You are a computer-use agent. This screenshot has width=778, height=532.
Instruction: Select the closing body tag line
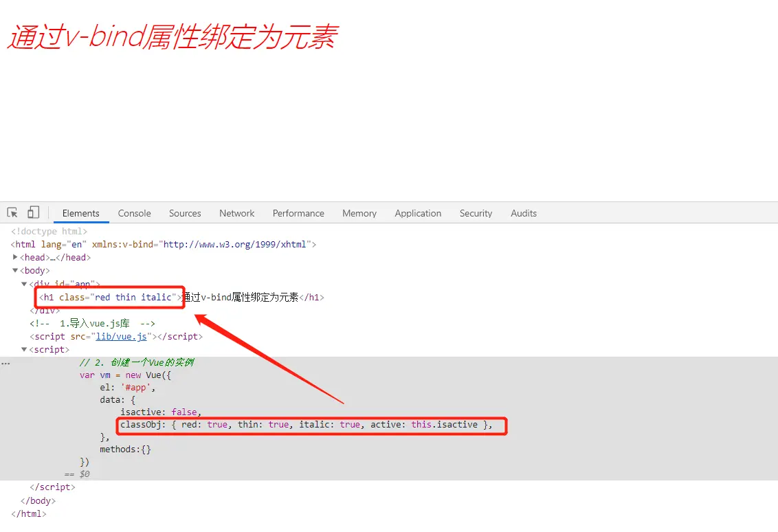click(x=38, y=501)
